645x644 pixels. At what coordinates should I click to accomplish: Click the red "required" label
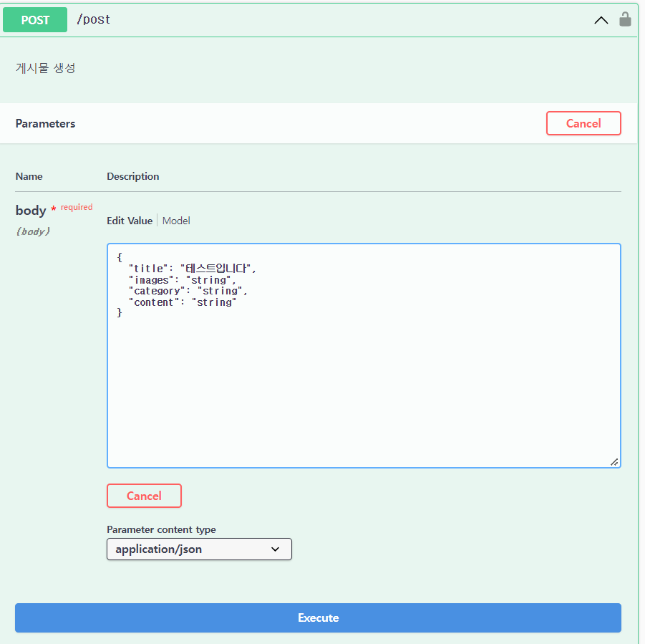77,207
